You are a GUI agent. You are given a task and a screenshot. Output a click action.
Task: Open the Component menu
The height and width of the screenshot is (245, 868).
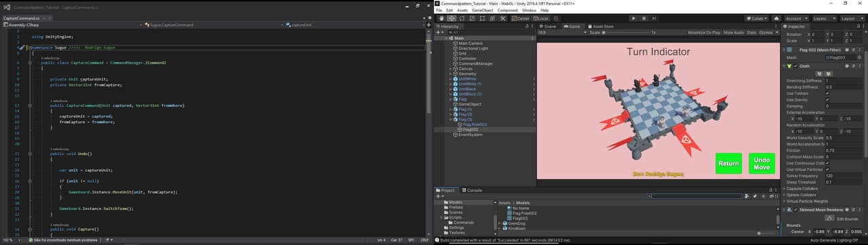[508, 10]
